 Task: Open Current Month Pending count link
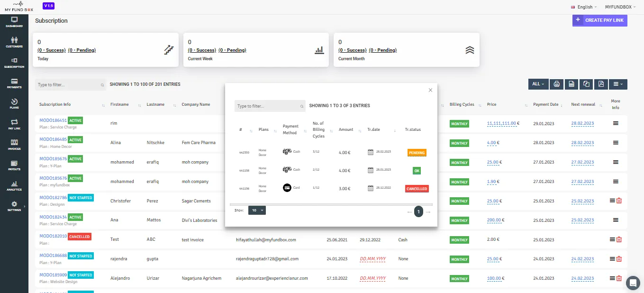coord(383,50)
